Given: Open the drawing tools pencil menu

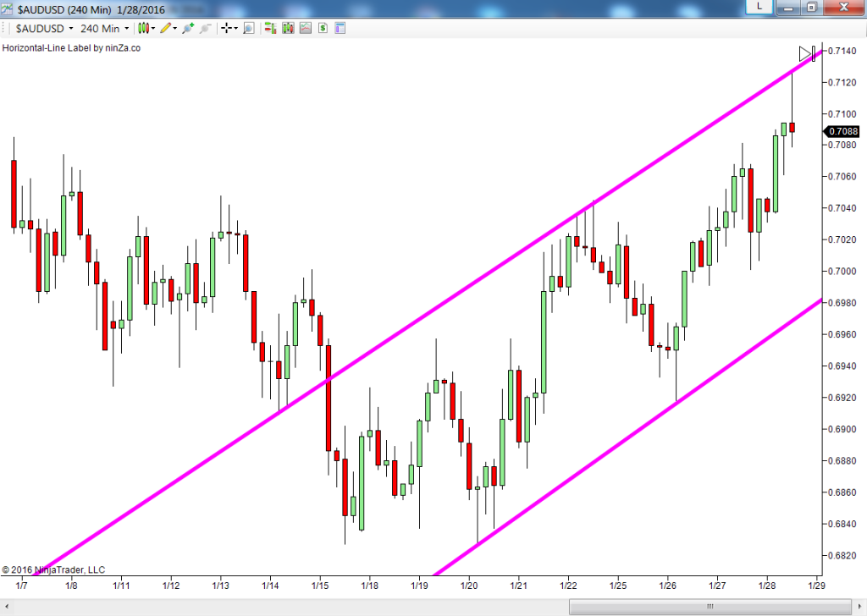Looking at the screenshot, I should [168, 28].
